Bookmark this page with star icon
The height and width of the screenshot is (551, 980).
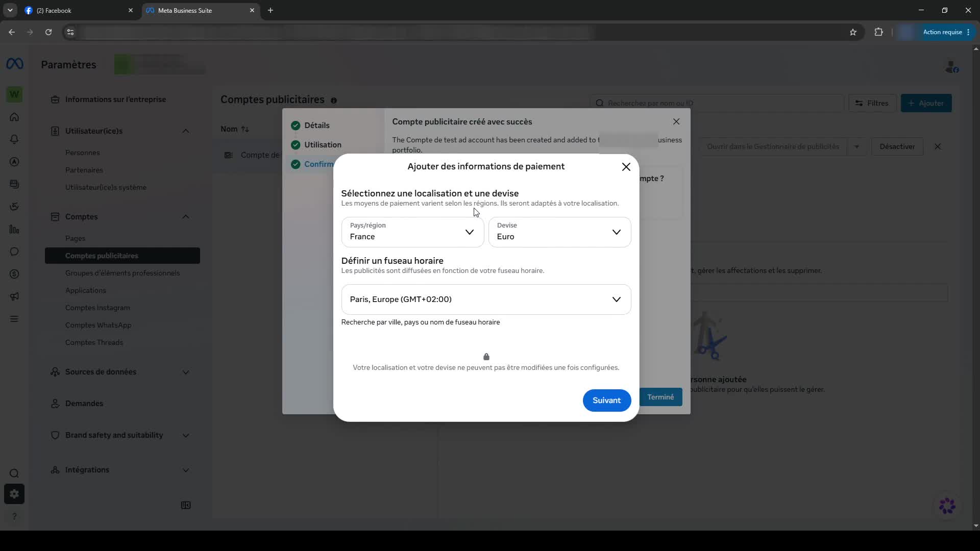[x=853, y=32]
